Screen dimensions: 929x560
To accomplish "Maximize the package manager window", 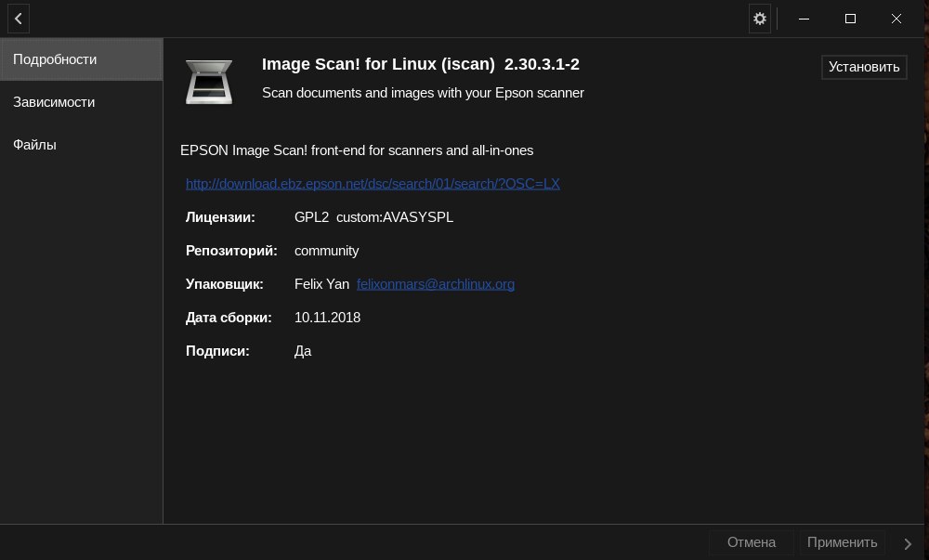I will pyautogui.click(x=850, y=19).
